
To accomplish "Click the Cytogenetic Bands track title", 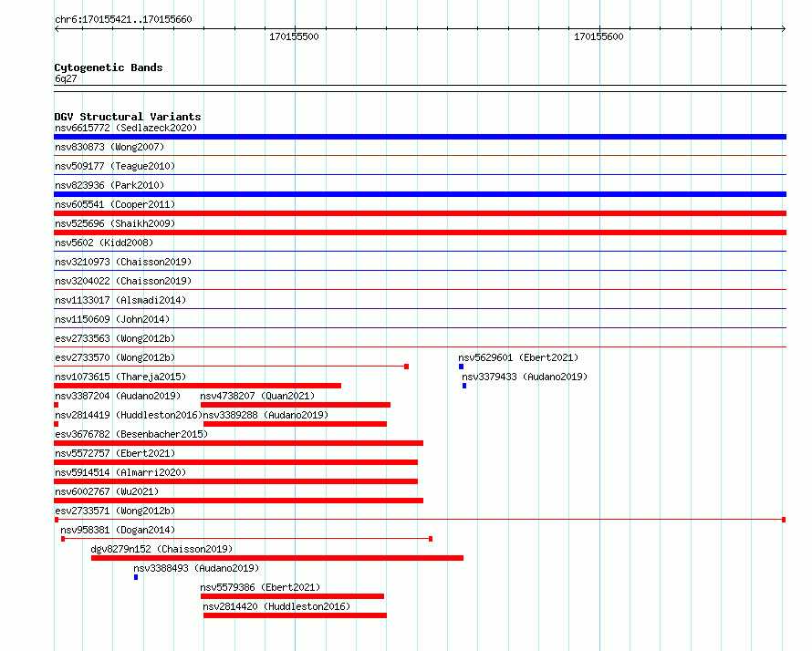I will coord(109,67).
